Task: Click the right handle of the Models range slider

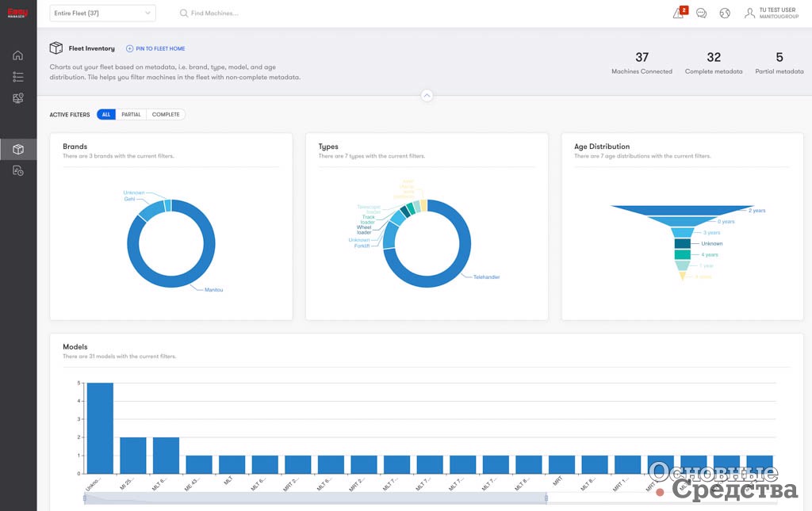Action: point(546,498)
